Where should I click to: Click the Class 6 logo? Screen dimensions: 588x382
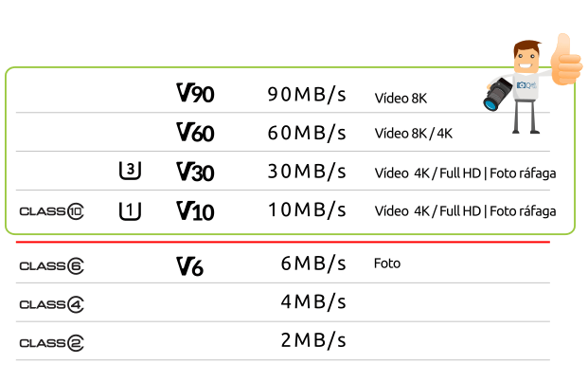coord(51,266)
